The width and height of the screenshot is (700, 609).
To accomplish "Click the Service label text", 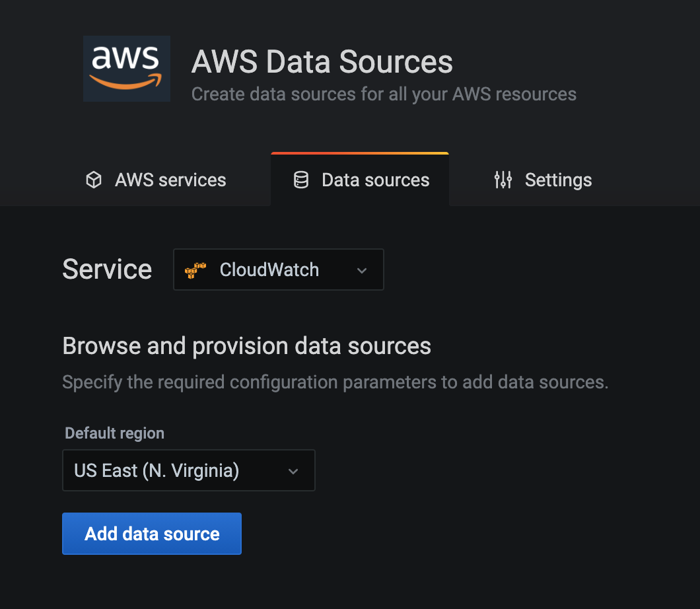I will click(x=107, y=269).
